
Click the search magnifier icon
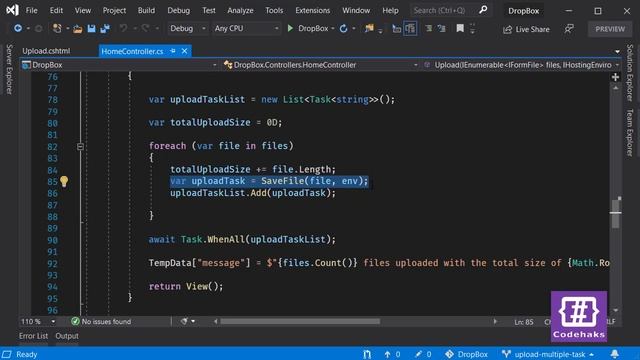483,10
